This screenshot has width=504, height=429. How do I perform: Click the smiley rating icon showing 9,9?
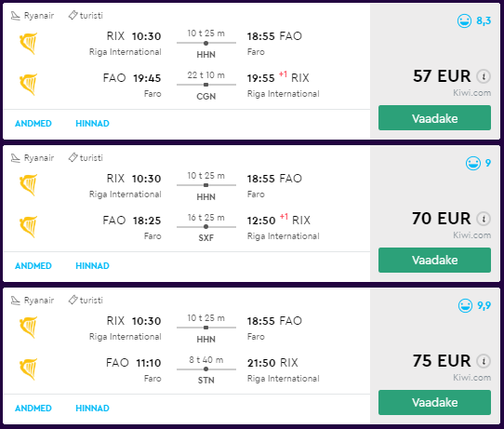[x=465, y=305]
